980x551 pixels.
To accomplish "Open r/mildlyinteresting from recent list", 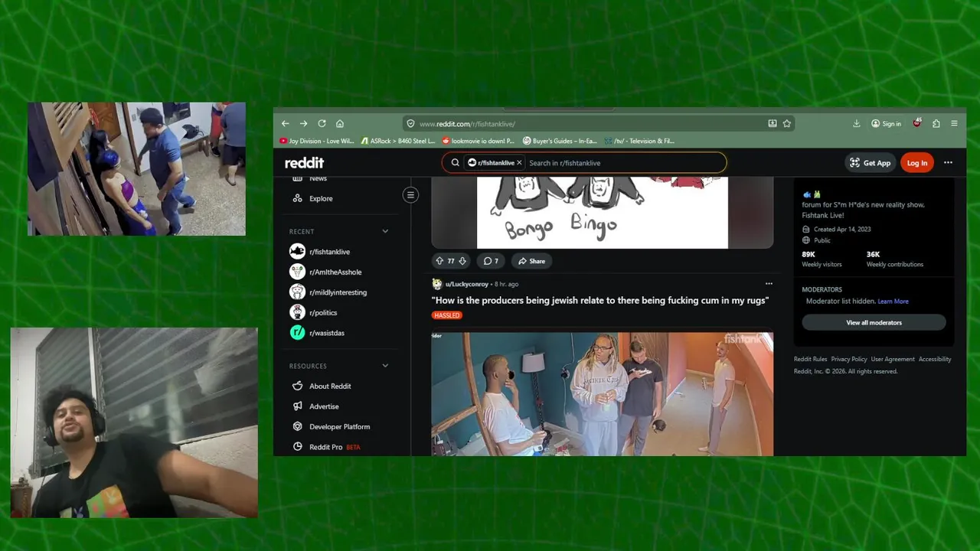I will (338, 292).
